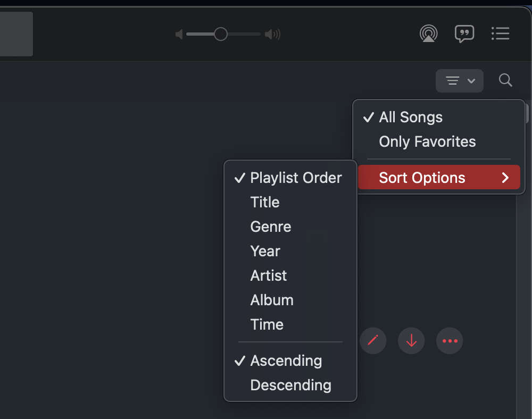
Task: Select All Songs filter option
Action: [410, 117]
